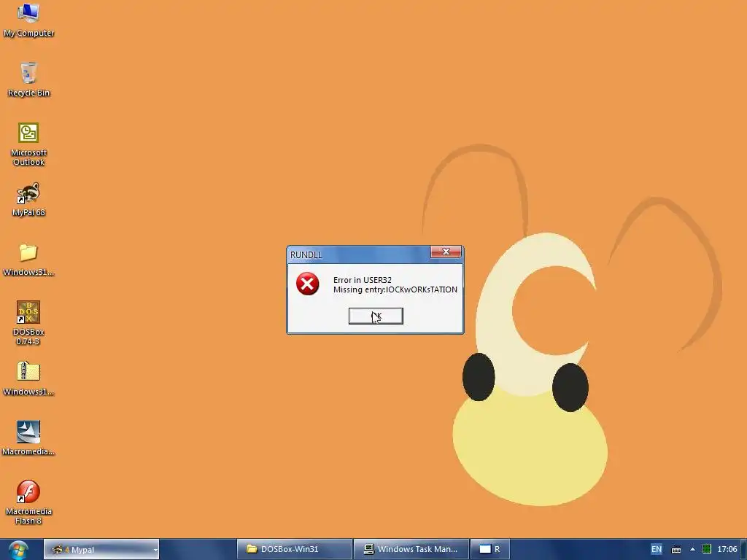747x560 pixels.
Task: Expand the Mypal taskbar group arrow
Action: pyautogui.click(x=155, y=550)
